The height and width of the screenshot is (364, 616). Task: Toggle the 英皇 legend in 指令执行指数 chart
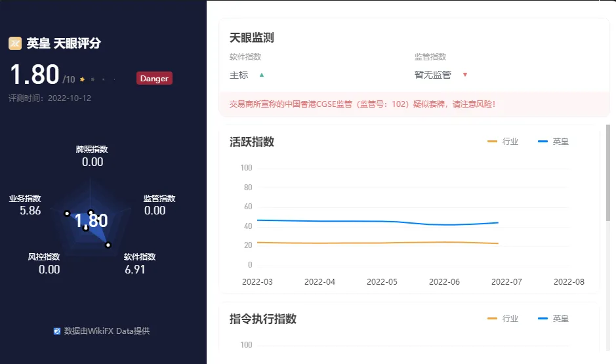coord(553,319)
